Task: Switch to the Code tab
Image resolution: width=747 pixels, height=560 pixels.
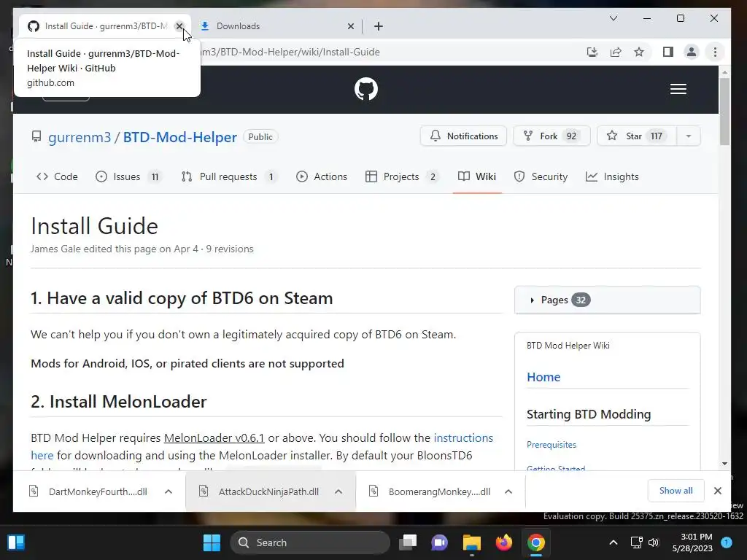Action: pos(57,176)
